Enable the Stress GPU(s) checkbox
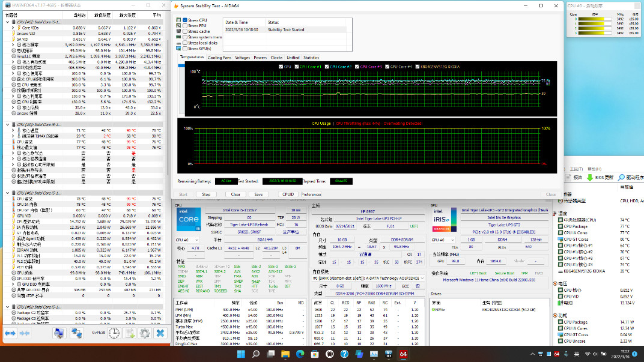Screen dimensions: 644x362 (185, 49)
